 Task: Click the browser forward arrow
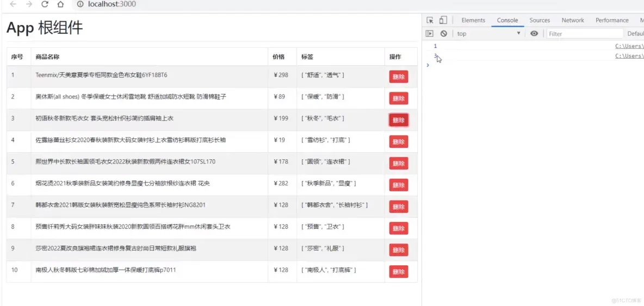[29, 4]
